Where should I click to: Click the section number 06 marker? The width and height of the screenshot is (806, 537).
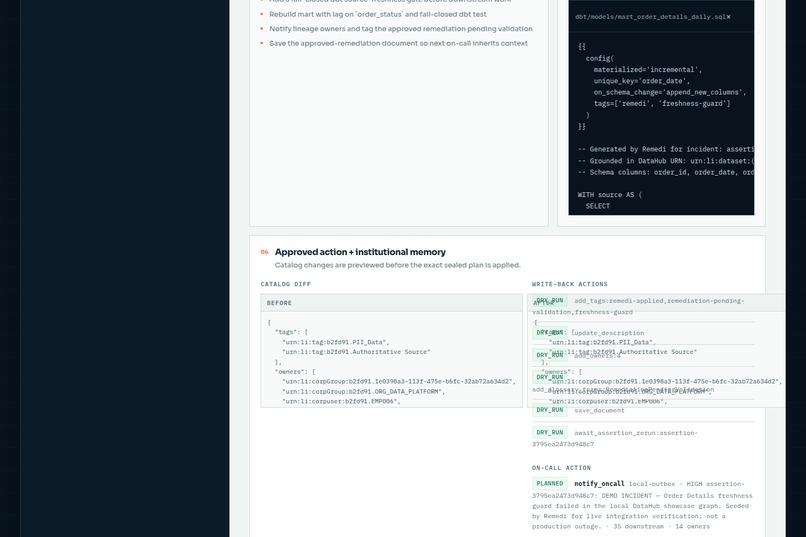264,252
